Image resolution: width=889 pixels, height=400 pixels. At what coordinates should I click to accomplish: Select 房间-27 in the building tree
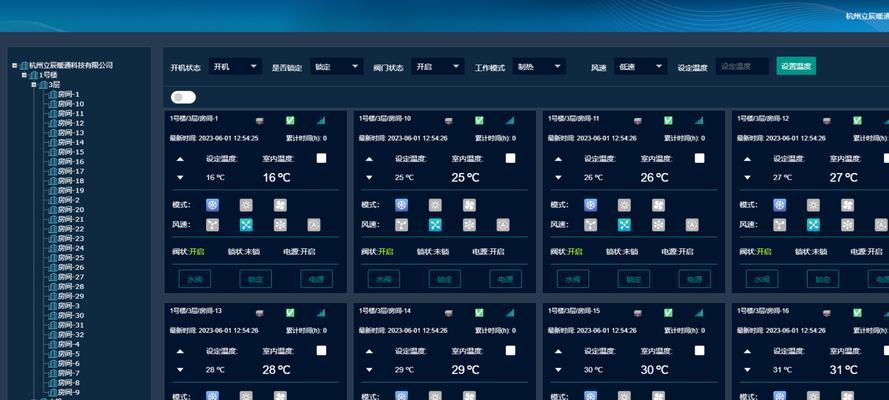pyautogui.click(x=71, y=277)
